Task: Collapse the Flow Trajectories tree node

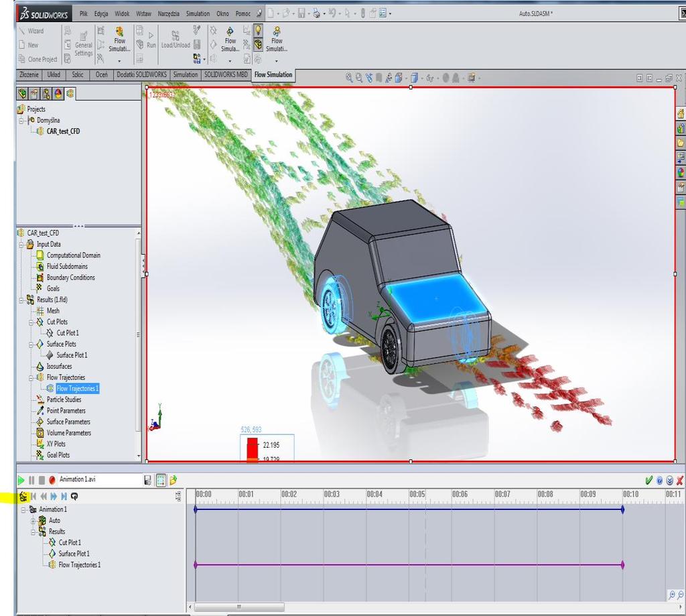Action: point(31,378)
